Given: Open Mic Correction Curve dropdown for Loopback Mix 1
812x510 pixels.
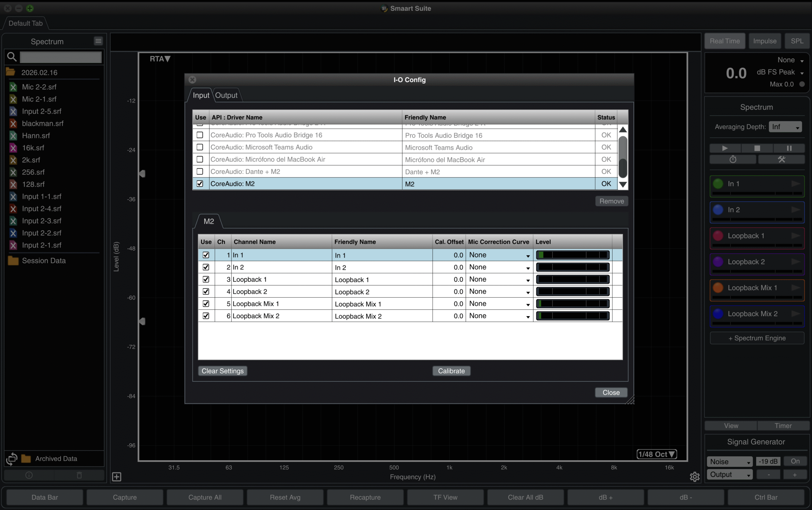Looking at the screenshot, I should pyautogui.click(x=499, y=304).
